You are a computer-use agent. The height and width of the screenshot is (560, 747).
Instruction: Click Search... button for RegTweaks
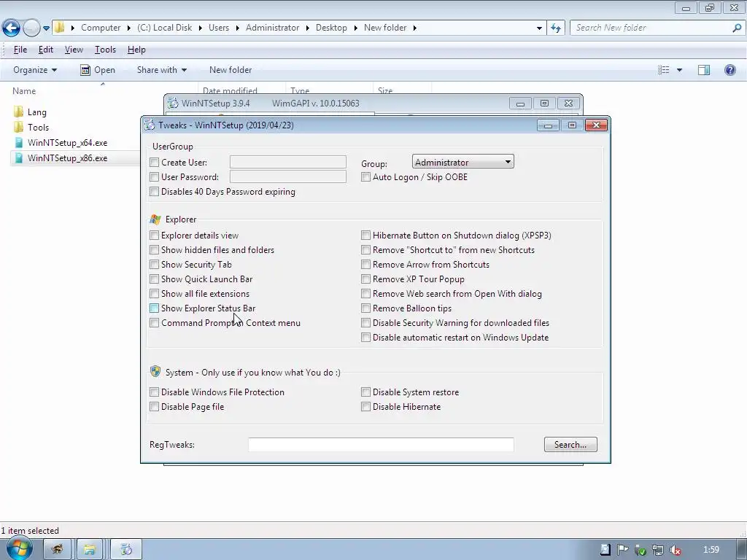point(570,445)
